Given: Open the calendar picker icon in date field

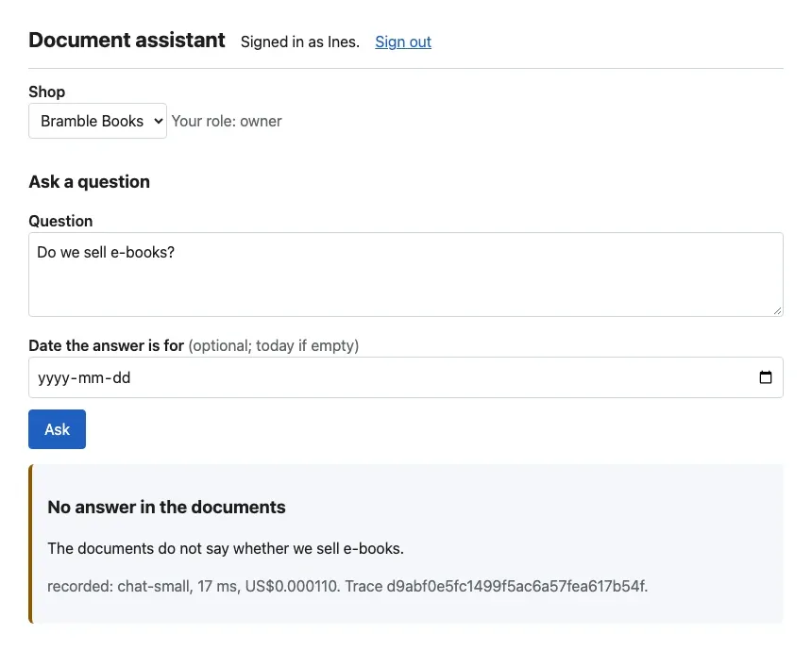Looking at the screenshot, I should pyautogui.click(x=766, y=377).
